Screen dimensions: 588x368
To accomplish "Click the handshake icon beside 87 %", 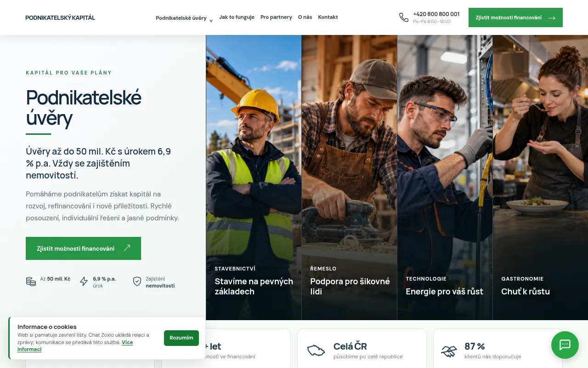I will click(449, 351).
